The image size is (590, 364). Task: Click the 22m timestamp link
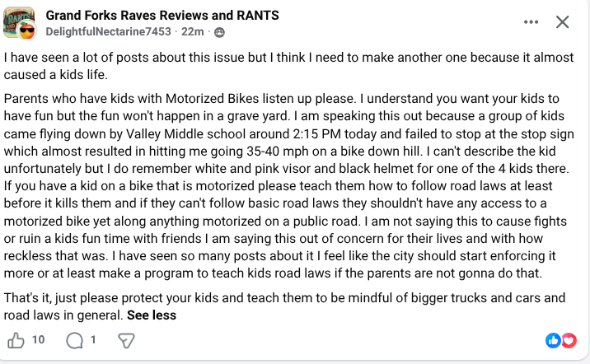click(193, 31)
